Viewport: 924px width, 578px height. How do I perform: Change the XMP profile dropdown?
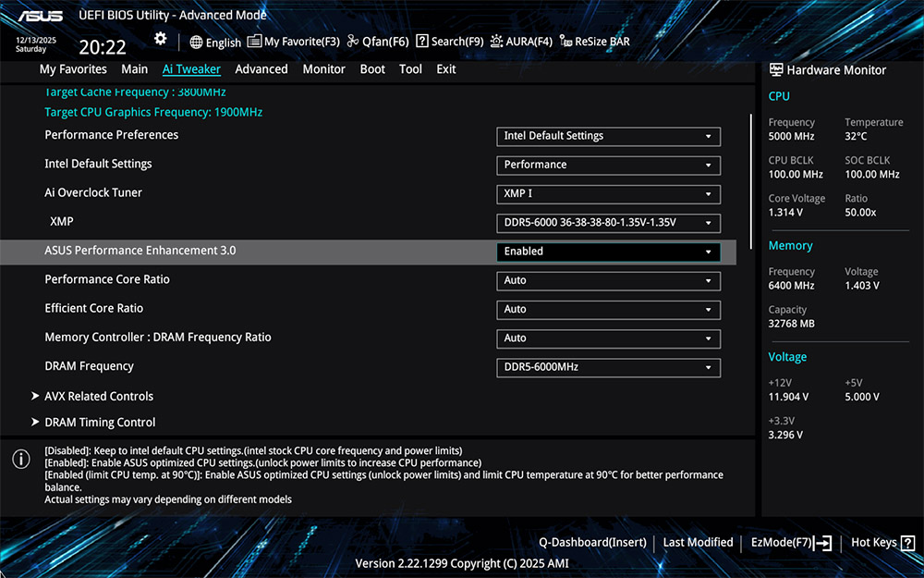(608, 223)
